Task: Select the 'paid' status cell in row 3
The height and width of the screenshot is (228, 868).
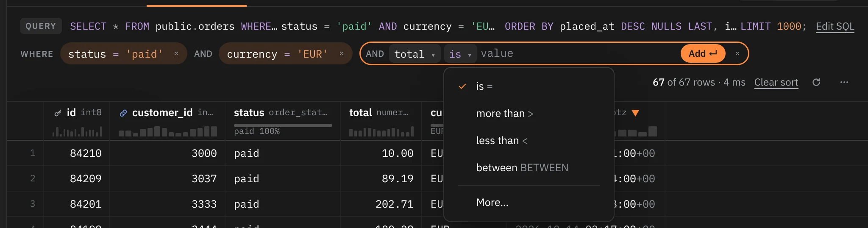Action: pos(283,204)
